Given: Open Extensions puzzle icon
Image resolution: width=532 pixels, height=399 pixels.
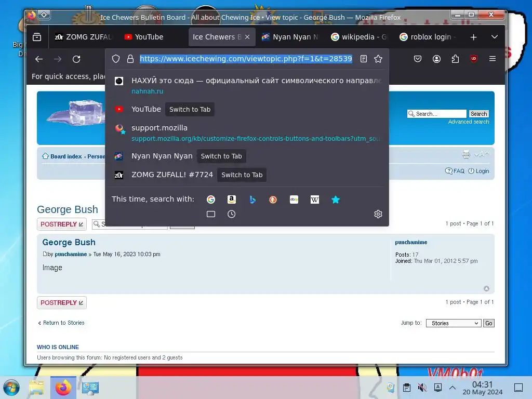Looking at the screenshot, I should pyautogui.click(x=455, y=59).
